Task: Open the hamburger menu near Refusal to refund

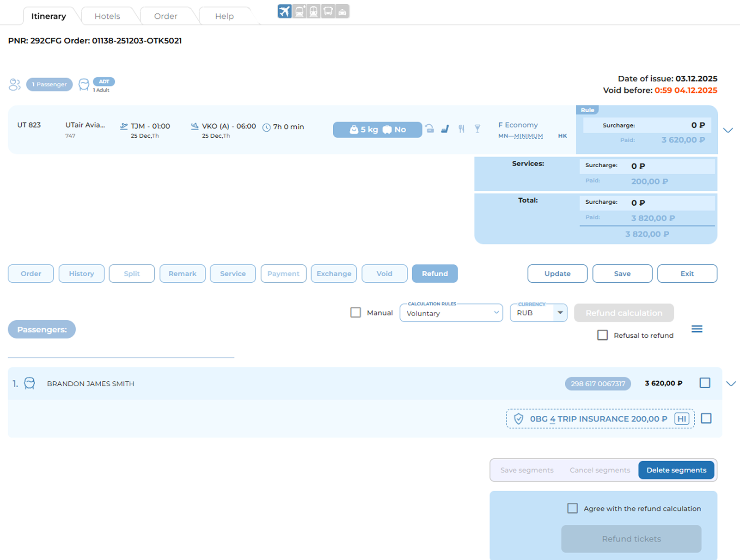Action: [x=697, y=329]
